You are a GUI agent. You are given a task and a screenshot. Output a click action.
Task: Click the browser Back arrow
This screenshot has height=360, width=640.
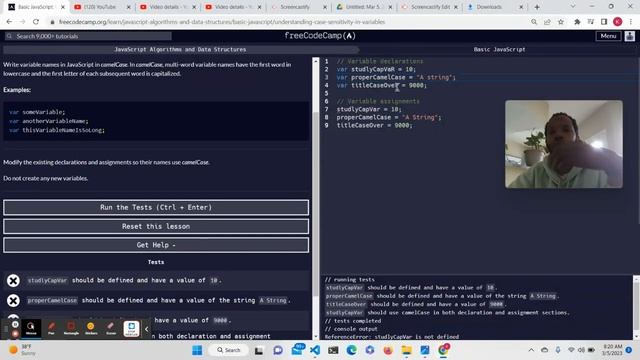pos(9,22)
